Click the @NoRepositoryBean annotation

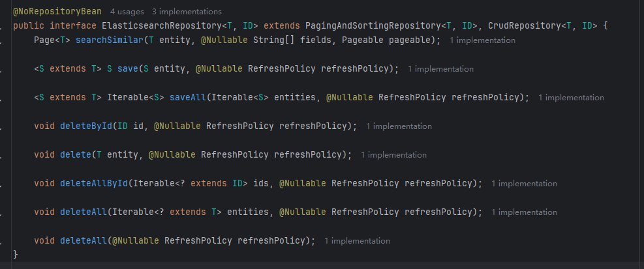click(57, 12)
